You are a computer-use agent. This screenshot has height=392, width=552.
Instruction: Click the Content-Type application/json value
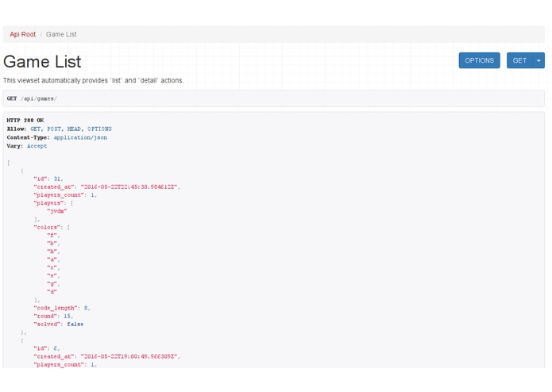(80, 137)
